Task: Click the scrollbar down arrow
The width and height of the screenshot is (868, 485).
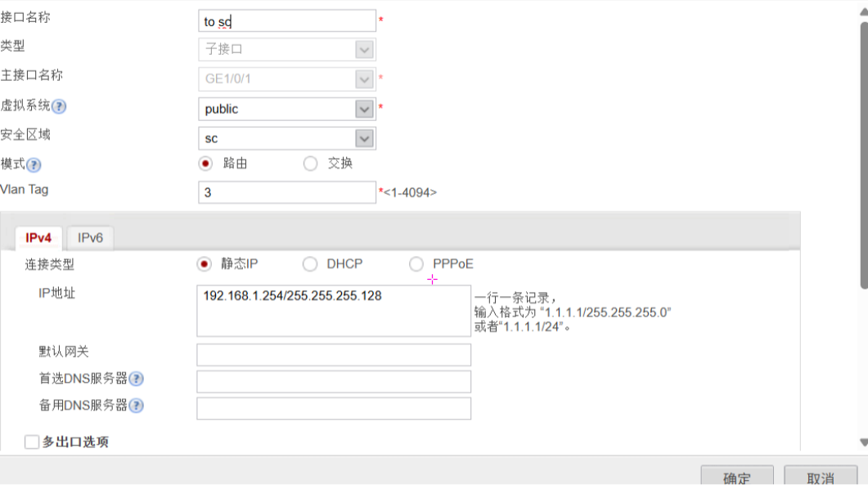Action: (x=864, y=442)
